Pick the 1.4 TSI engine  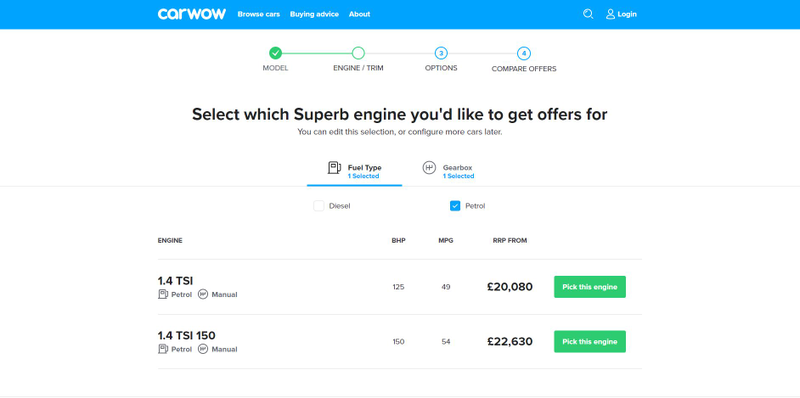(x=590, y=287)
